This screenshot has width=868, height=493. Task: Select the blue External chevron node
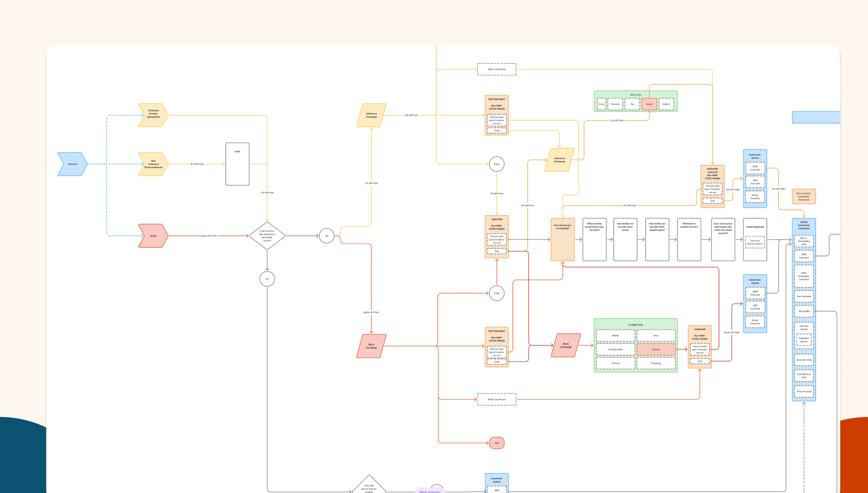tap(73, 164)
